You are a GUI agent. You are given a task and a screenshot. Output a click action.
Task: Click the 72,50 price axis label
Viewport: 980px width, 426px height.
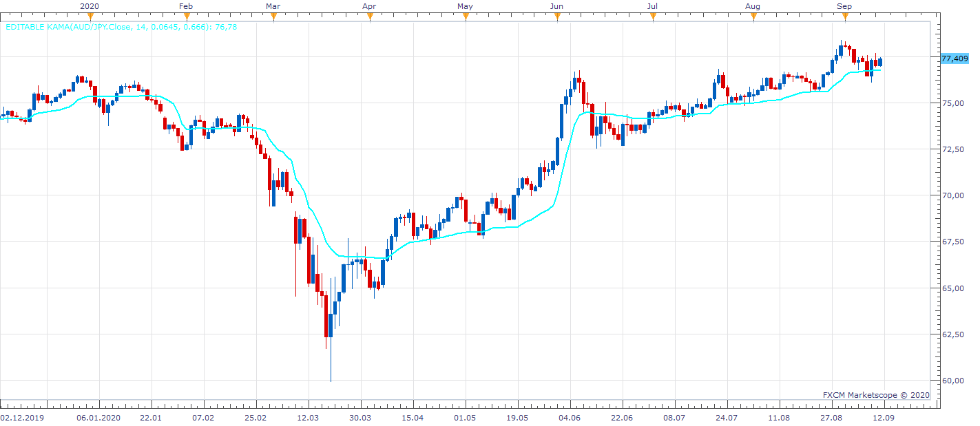(x=952, y=149)
